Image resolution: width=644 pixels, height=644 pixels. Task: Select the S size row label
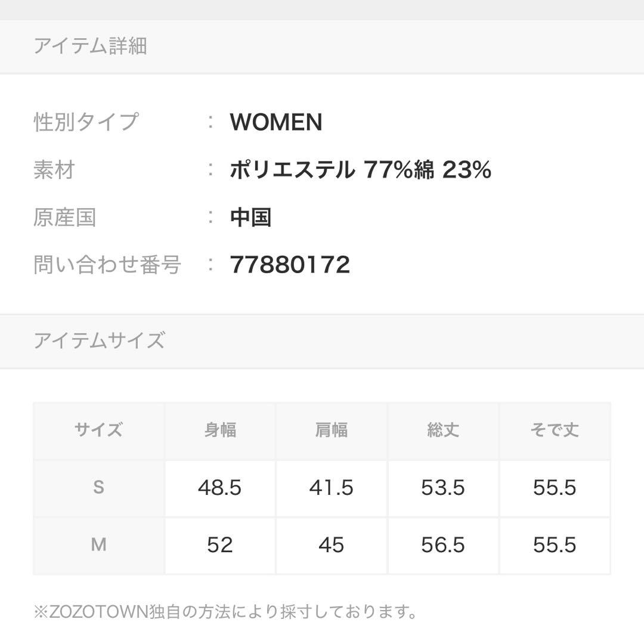point(98,488)
